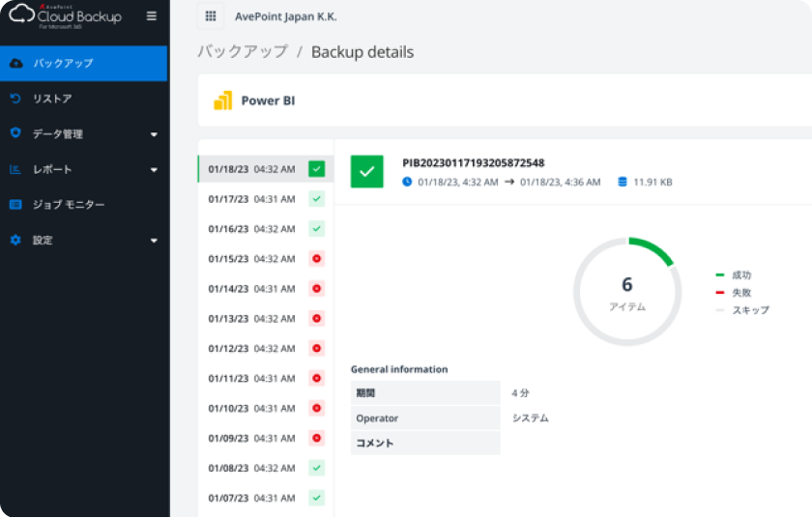812x518 pixels.
Task: Select the 01/08/23 04:32 AM backup entry
Action: point(266,469)
